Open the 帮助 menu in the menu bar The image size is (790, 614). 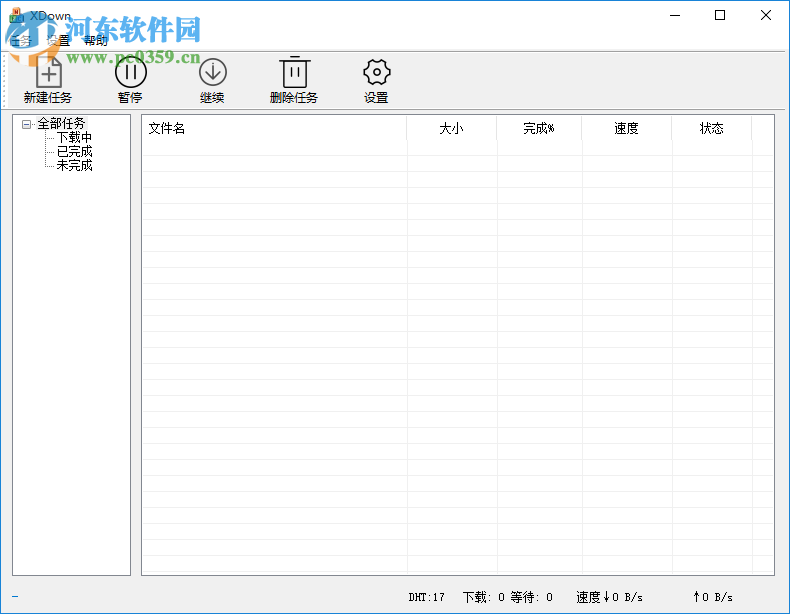[96, 41]
